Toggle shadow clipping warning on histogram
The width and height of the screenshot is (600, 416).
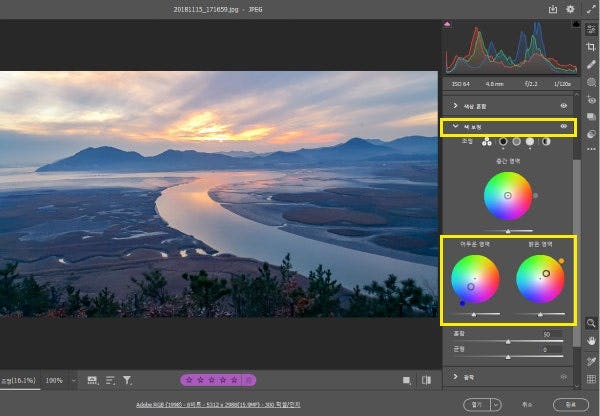click(x=447, y=24)
